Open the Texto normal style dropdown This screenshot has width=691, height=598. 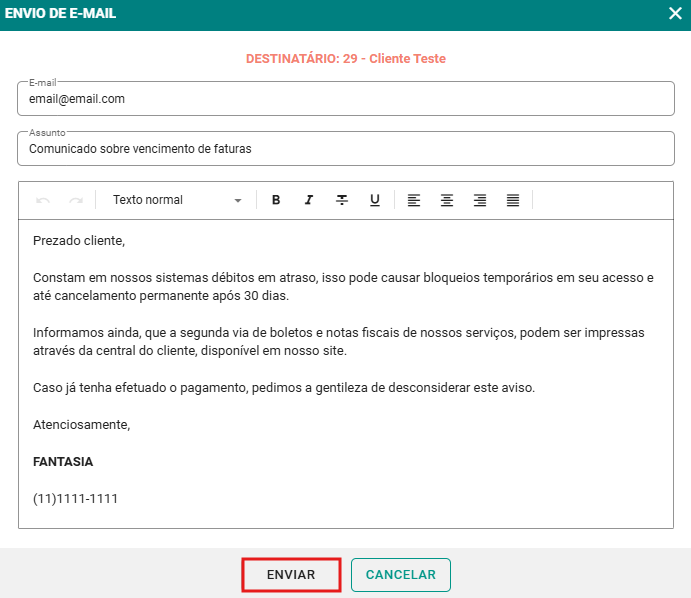tap(176, 200)
